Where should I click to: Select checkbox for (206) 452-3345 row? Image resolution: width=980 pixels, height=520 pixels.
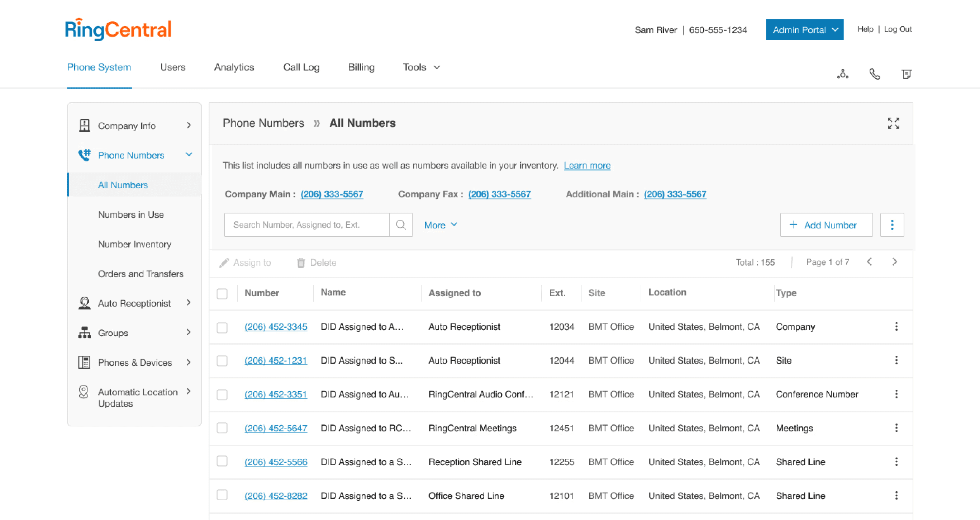[x=222, y=327]
